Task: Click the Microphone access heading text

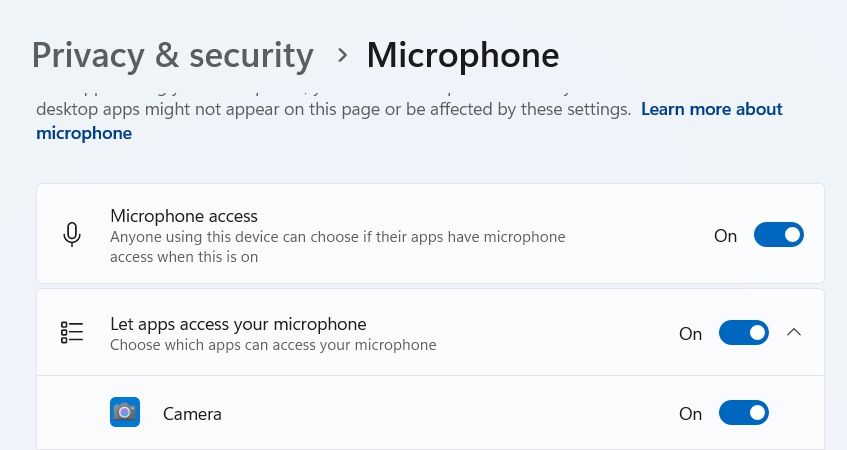Action: tap(184, 216)
